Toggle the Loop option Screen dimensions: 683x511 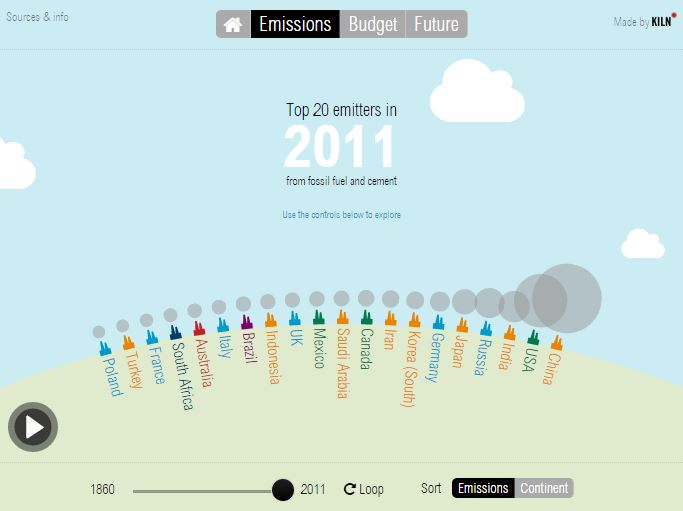[364, 489]
